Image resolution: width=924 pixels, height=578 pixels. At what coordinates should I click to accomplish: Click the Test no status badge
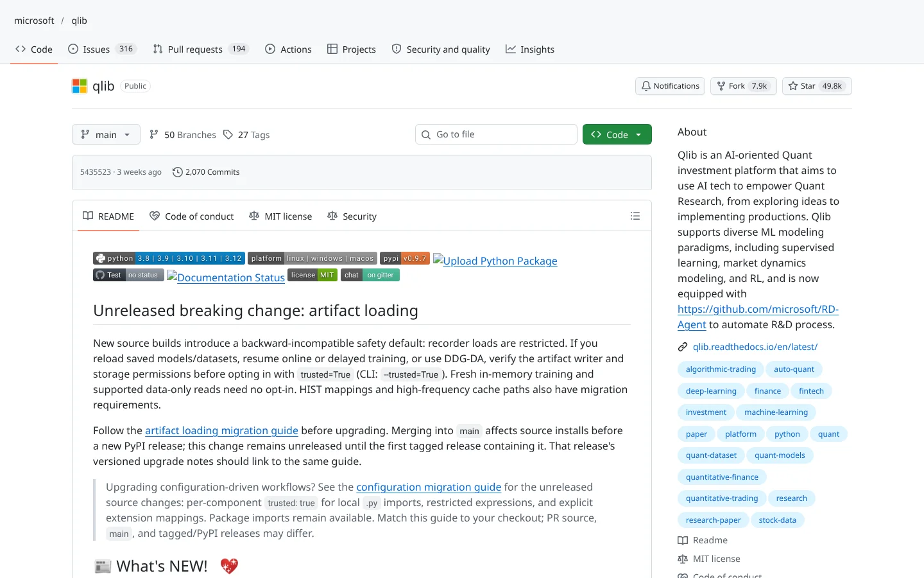128,275
